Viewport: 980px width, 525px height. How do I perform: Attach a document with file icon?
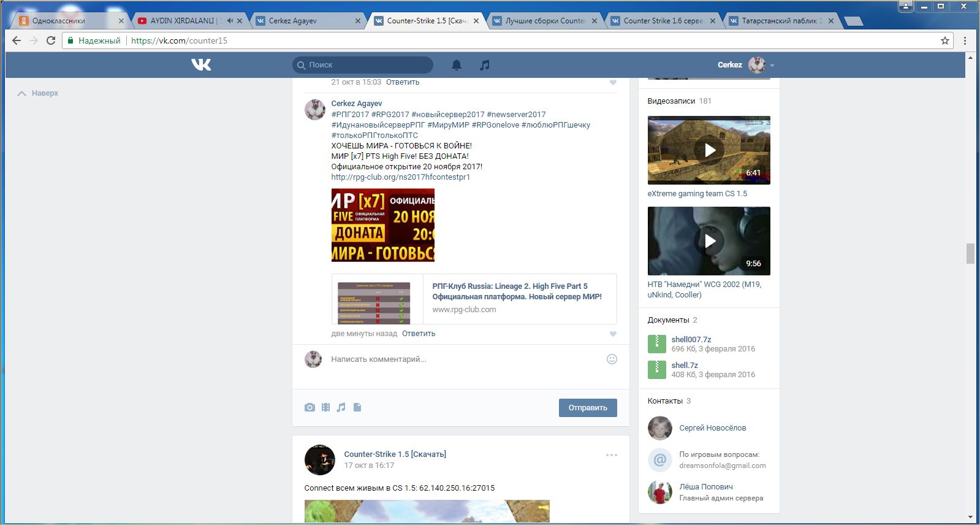(x=357, y=407)
